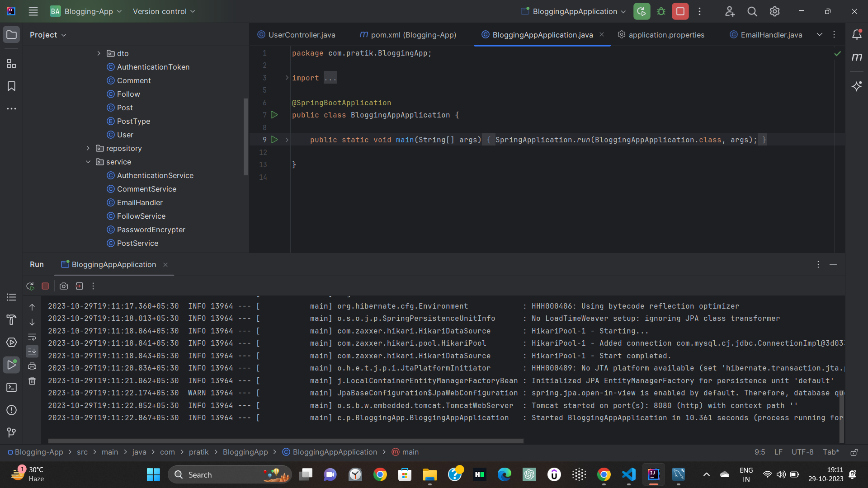Image resolution: width=868 pixels, height=488 pixels.
Task: Click the Windows taskbar Search box
Action: pos(230,474)
